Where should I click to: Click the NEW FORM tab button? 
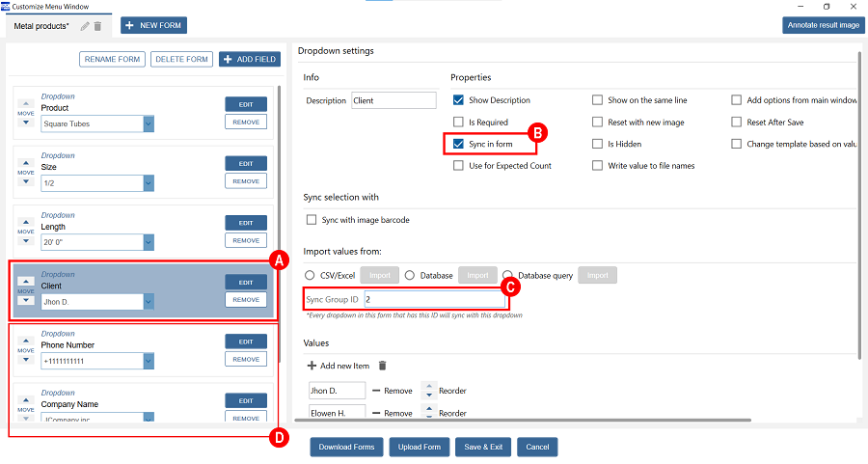(154, 25)
